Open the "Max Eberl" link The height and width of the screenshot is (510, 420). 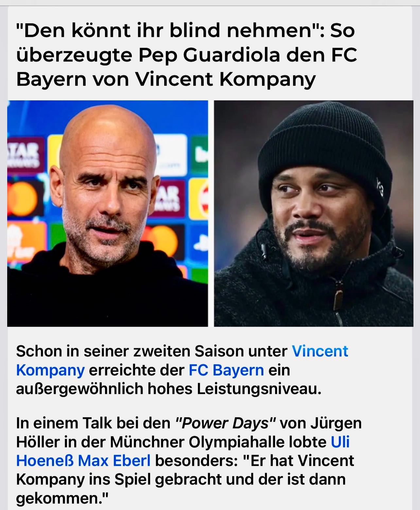pos(114,461)
